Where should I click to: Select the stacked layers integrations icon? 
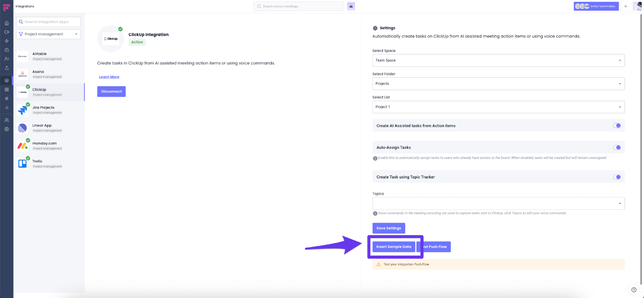pos(6,81)
